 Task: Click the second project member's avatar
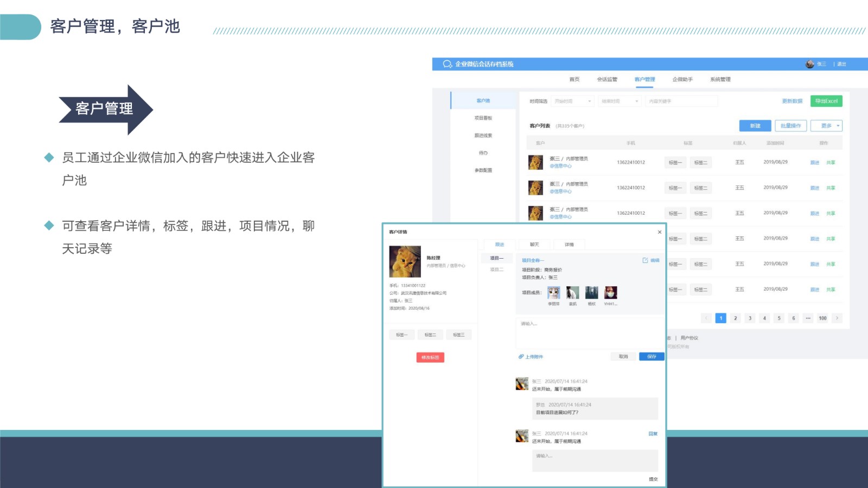point(573,293)
